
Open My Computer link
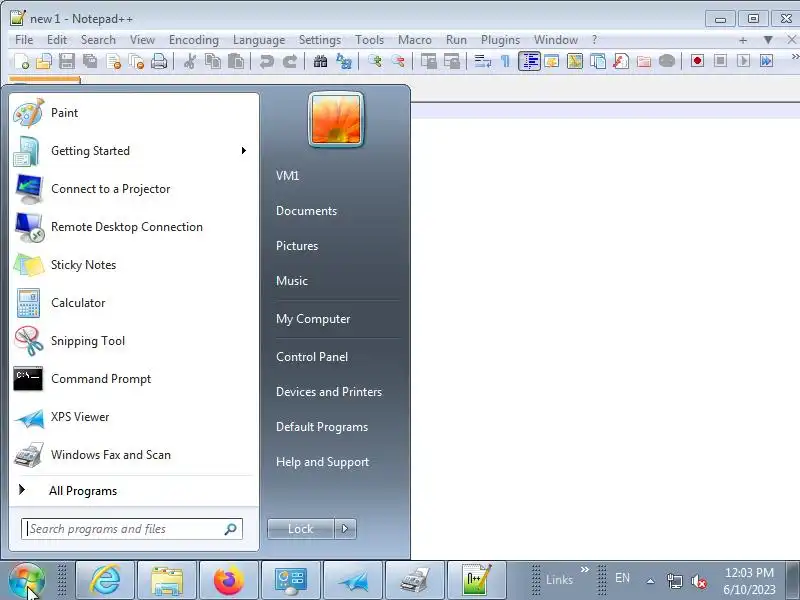point(313,319)
